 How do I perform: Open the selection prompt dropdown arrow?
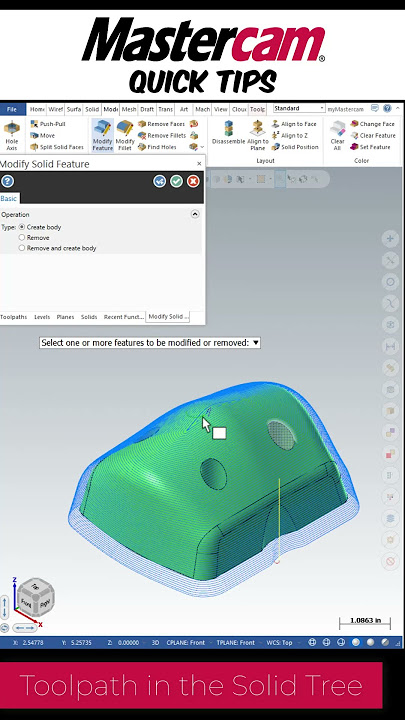tap(256, 343)
